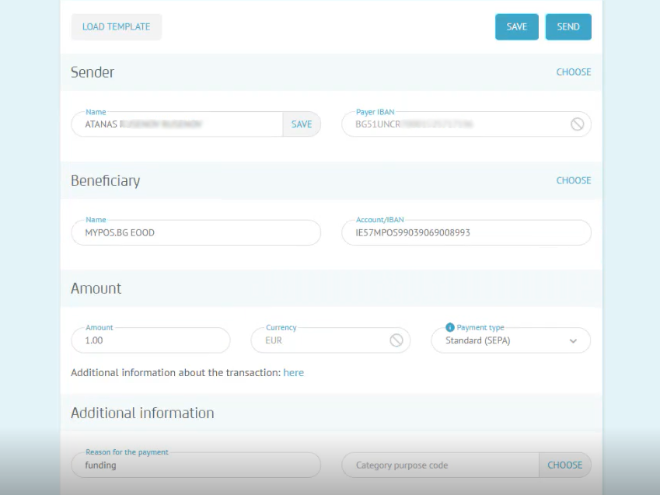Click the Beneficiary Name field with MYPOS.BG EOOD

195,233
